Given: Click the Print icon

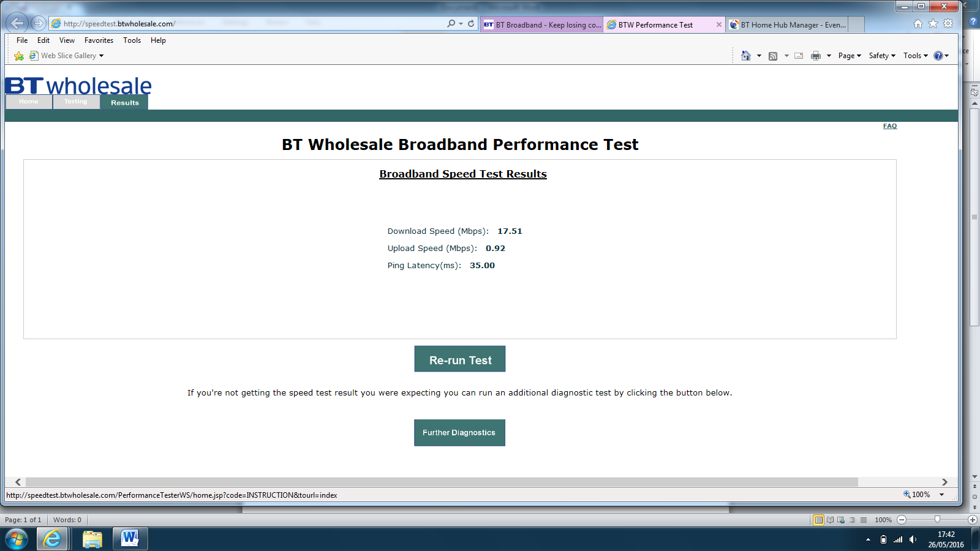Looking at the screenshot, I should tap(815, 55).
